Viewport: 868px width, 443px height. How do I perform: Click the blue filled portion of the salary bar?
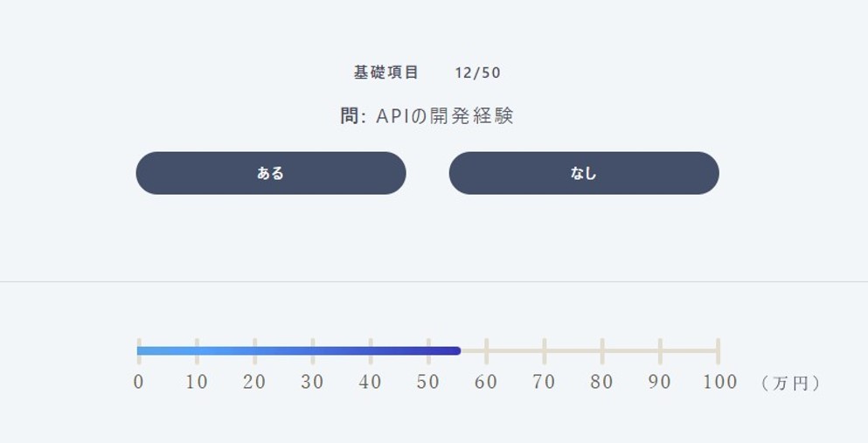(299, 350)
